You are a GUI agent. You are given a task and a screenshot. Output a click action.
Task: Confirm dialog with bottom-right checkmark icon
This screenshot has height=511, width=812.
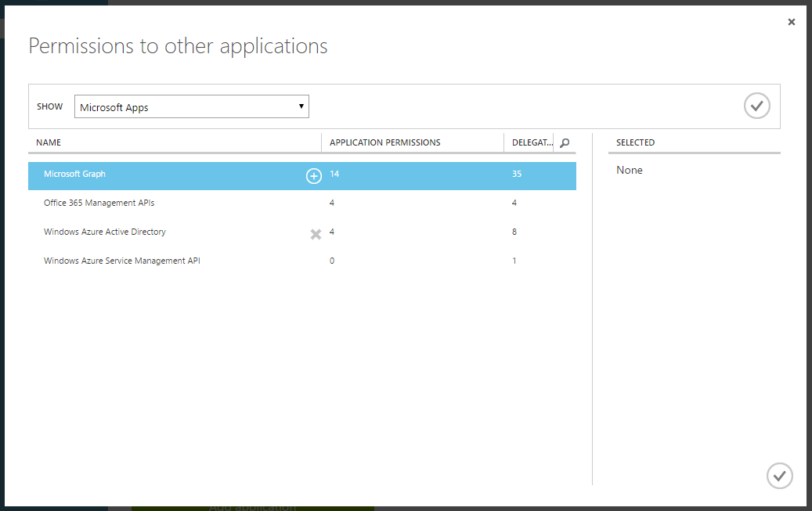point(779,475)
